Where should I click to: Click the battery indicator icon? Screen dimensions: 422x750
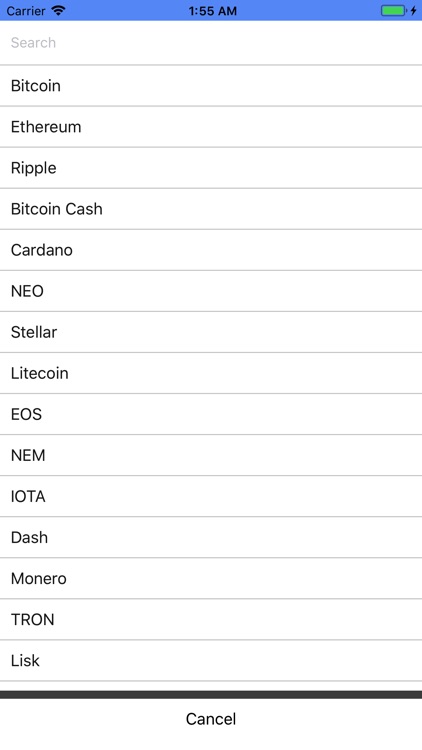coord(394,11)
